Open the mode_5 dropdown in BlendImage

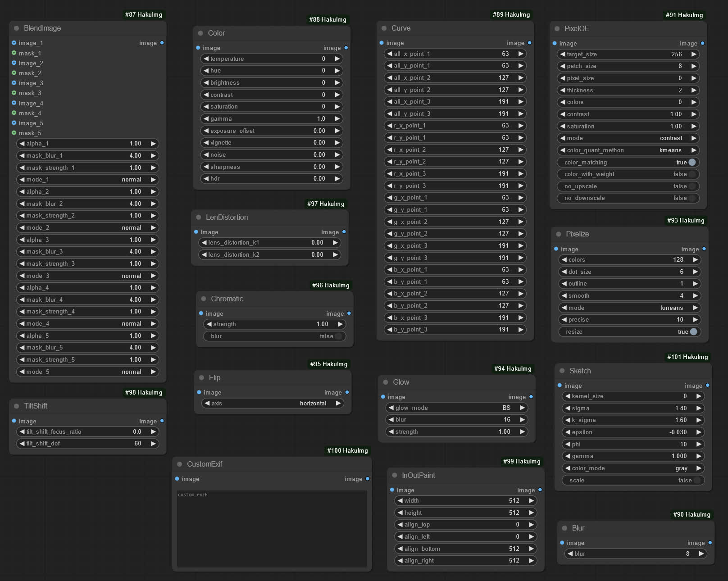click(x=88, y=372)
